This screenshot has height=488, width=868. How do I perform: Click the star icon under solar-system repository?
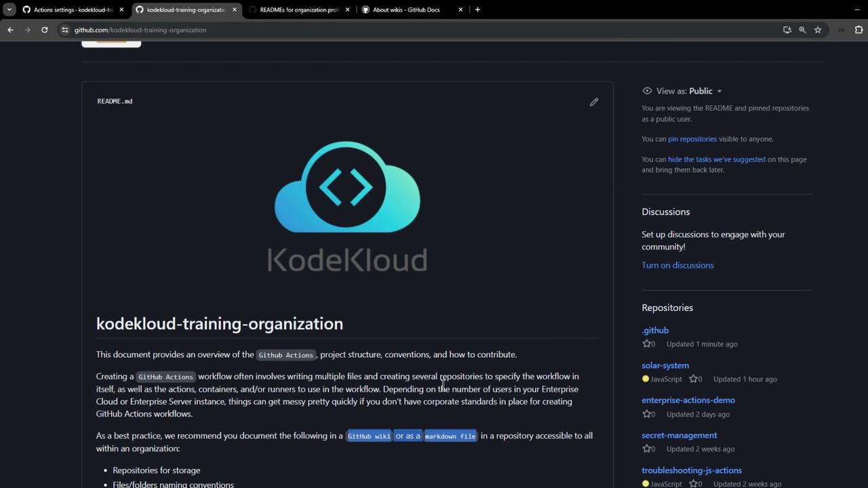693,380
